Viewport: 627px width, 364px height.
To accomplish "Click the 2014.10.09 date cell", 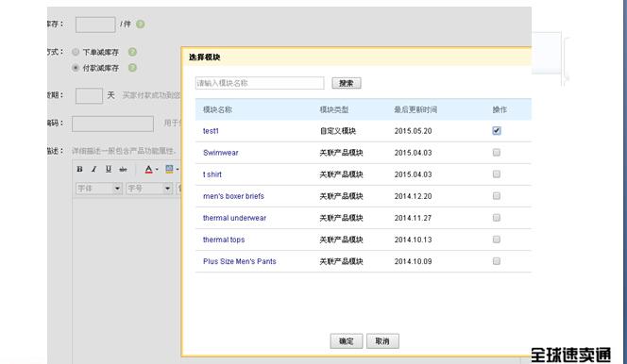I will (x=413, y=261).
